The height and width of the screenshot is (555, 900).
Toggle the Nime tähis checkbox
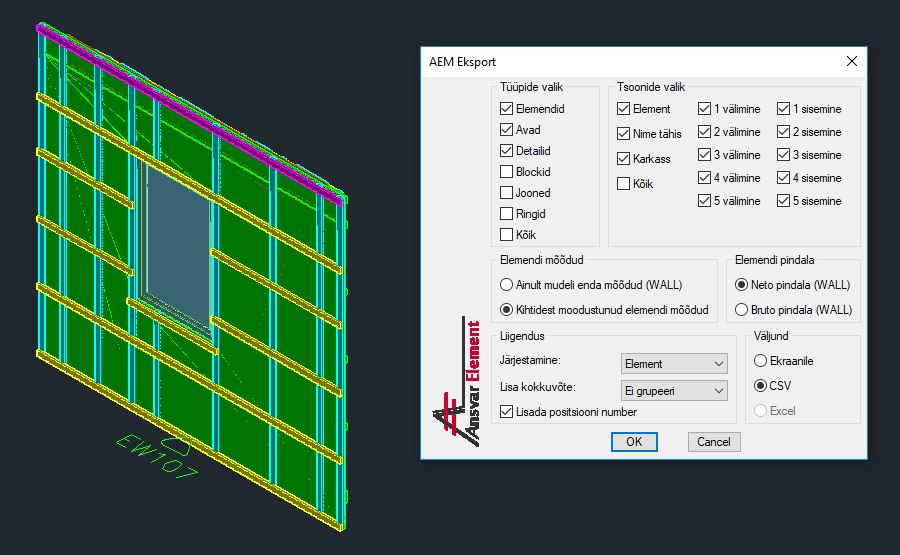pyautogui.click(x=623, y=134)
